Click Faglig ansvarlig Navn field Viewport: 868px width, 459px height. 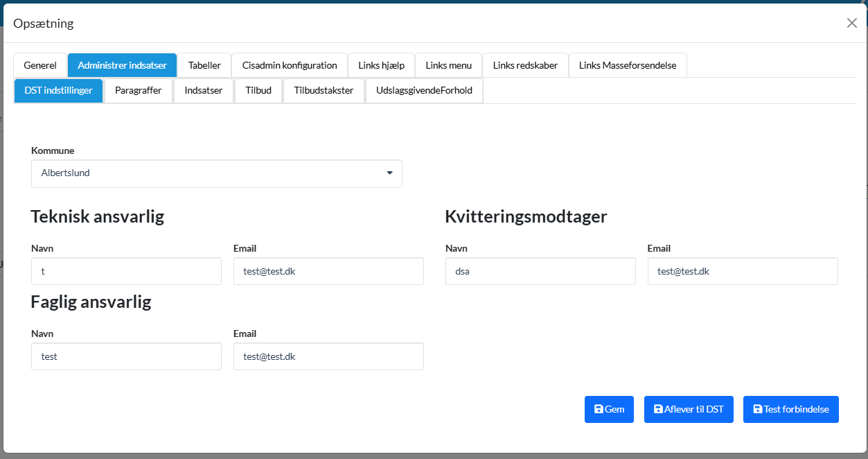pyautogui.click(x=126, y=356)
